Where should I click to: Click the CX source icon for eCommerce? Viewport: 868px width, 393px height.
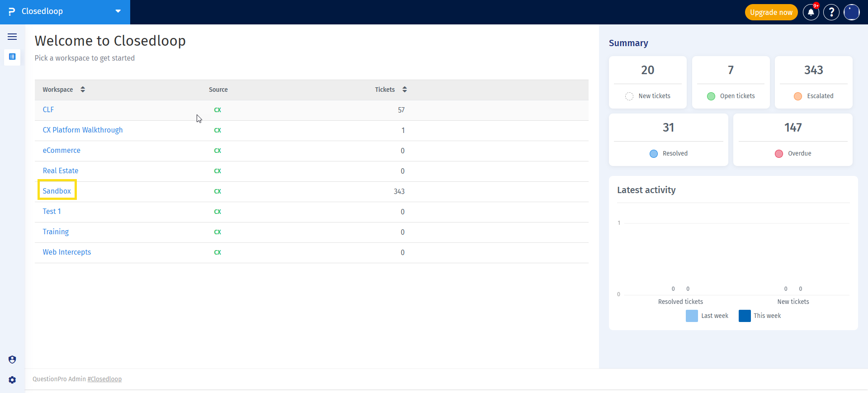[x=217, y=151]
